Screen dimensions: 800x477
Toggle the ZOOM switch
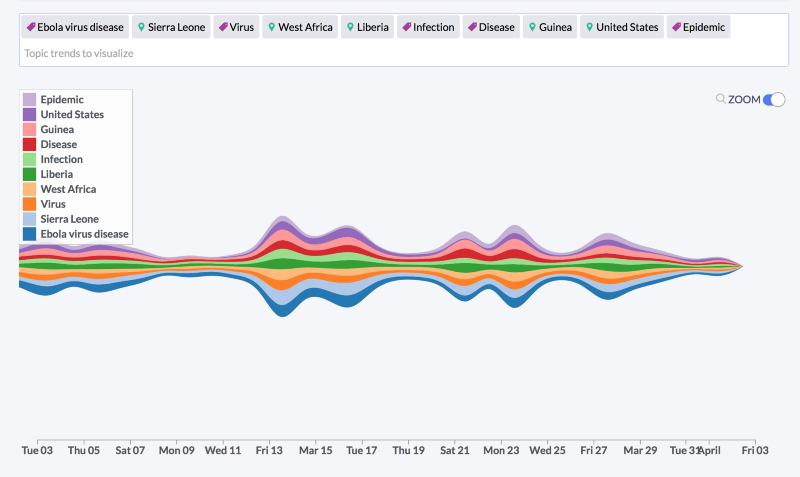pos(773,99)
